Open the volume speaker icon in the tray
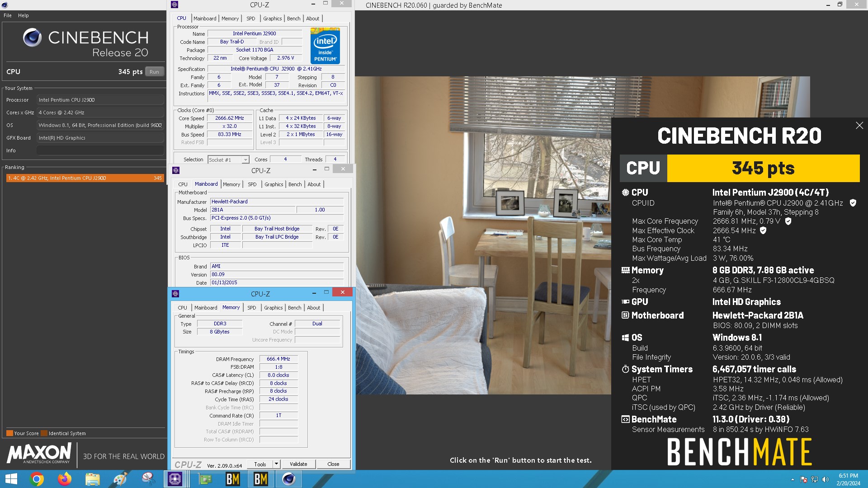The image size is (868, 488). point(826,479)
